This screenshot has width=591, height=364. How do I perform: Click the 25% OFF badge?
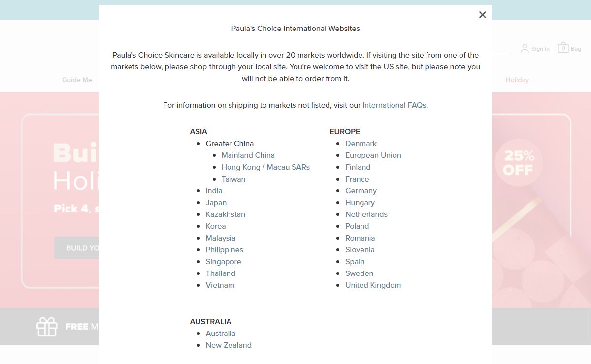[x=519, y=163]
